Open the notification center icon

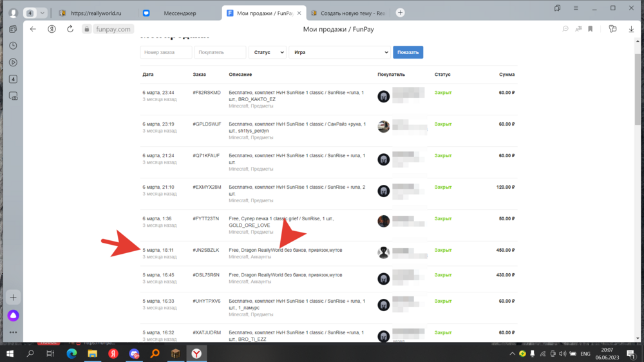coord(631,354)
